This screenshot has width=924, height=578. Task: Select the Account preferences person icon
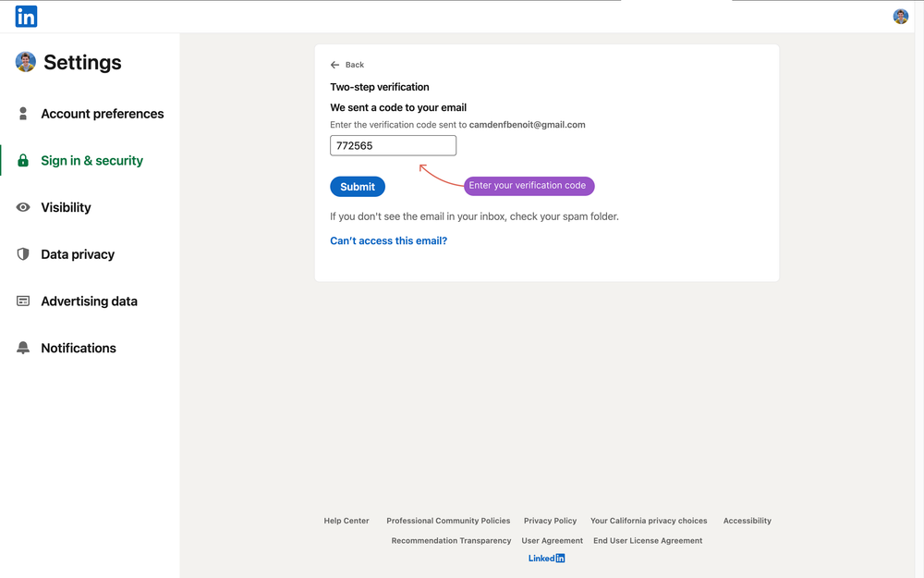(23, 114)
